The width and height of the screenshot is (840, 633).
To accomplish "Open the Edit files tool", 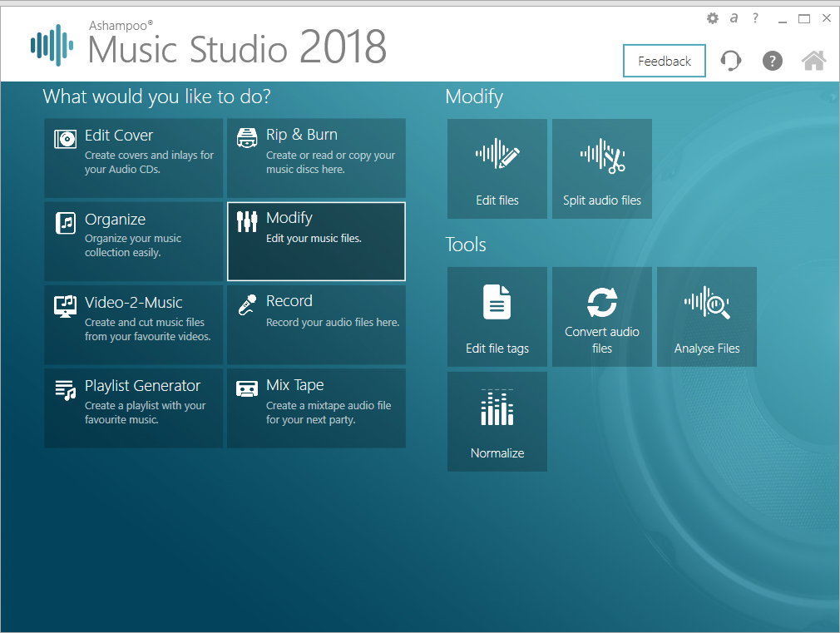I will (x=497, y=168).
